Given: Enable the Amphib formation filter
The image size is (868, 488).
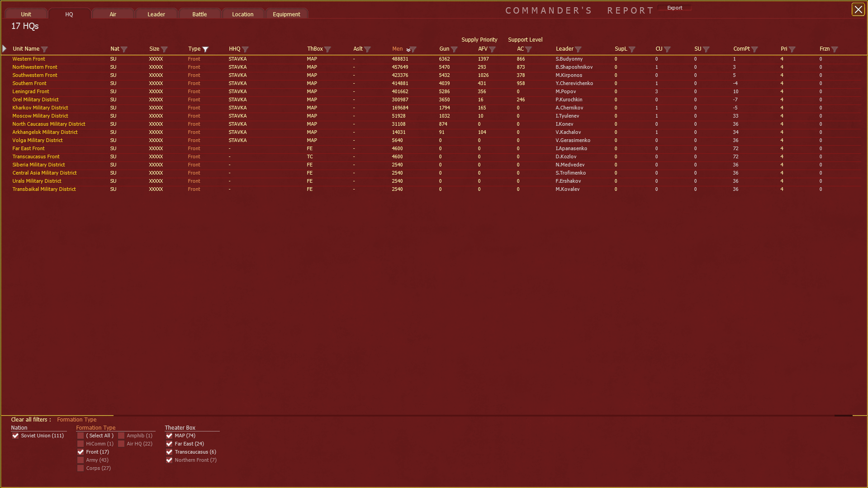Looking at the screenshot, I should tap(121, 436).
